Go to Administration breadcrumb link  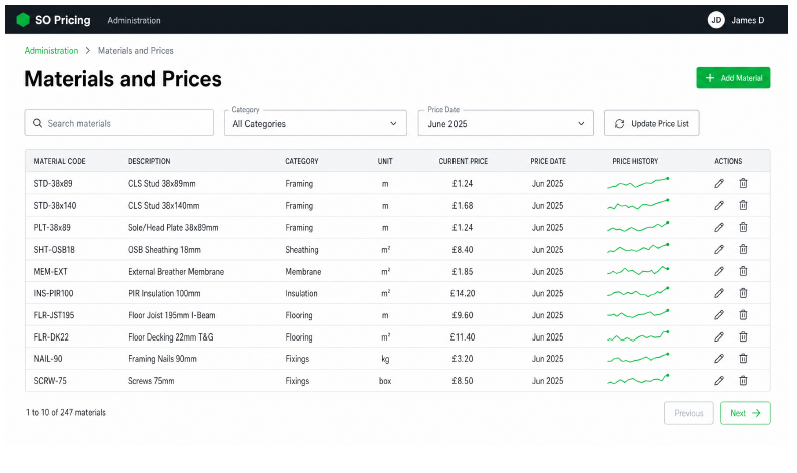coord(51,51)
